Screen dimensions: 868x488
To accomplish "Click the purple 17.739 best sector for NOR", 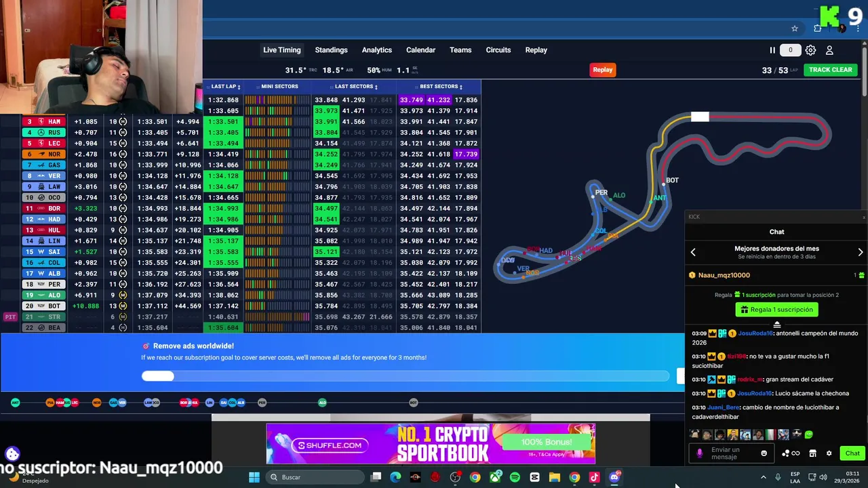I will (x=466, y=155).
